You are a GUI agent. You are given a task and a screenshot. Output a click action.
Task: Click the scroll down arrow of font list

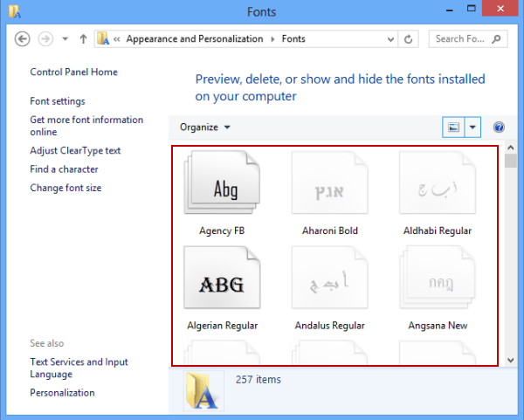511,361
